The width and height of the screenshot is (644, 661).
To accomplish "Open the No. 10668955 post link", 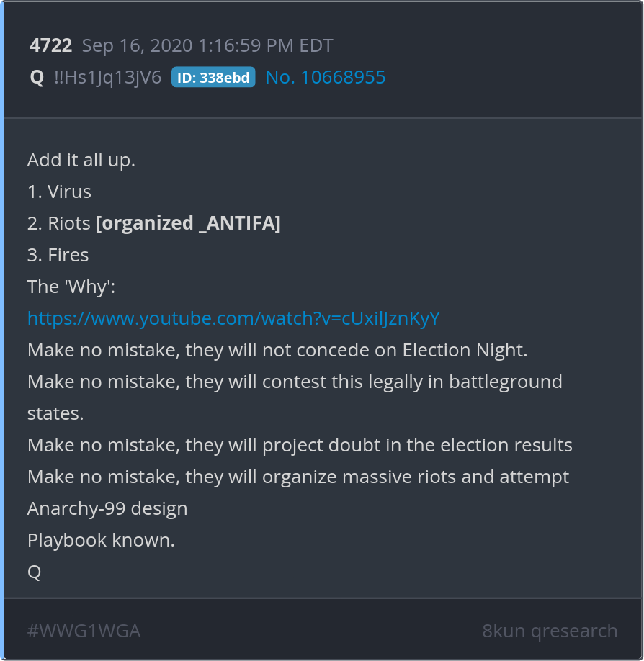I will point(326,78).
